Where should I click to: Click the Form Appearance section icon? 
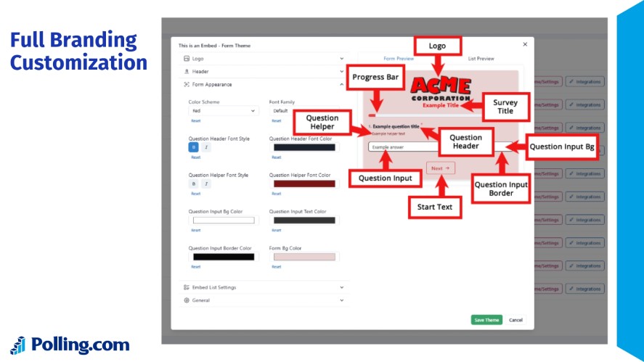(187, 85)
